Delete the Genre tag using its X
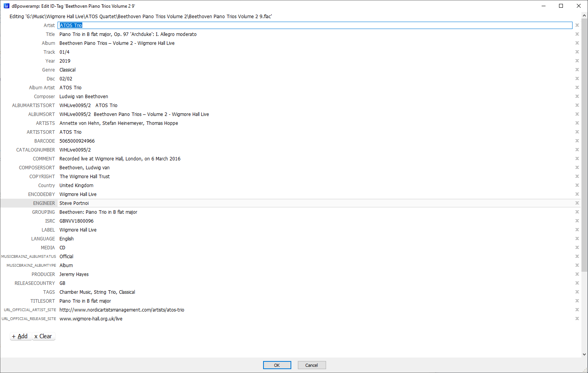Viewport: 588px width, 373px height. click(x=577, y=70)
